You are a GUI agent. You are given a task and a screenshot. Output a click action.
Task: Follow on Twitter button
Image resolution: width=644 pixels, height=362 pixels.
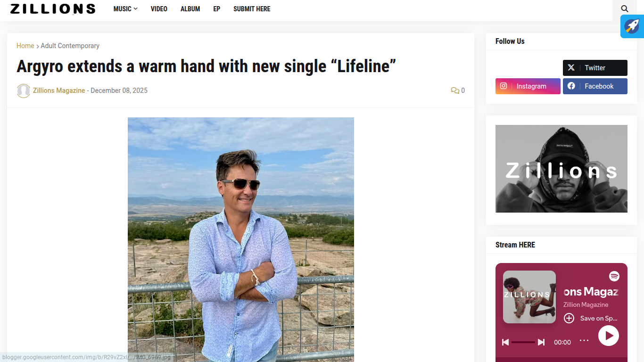point(595,68)
